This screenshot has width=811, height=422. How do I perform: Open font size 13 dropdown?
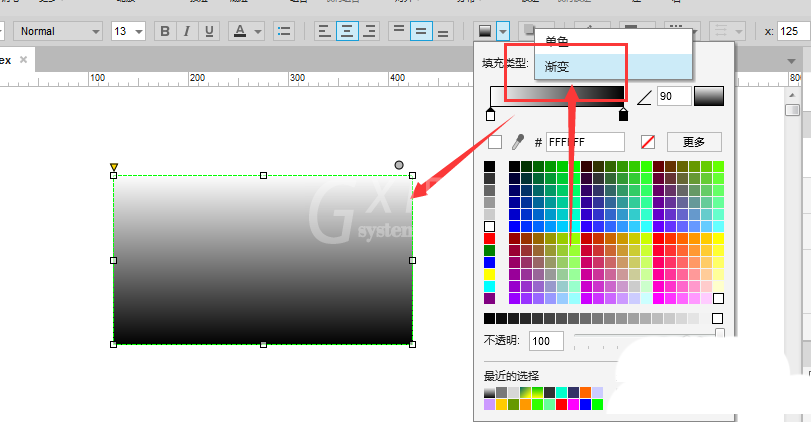(128, 31)
